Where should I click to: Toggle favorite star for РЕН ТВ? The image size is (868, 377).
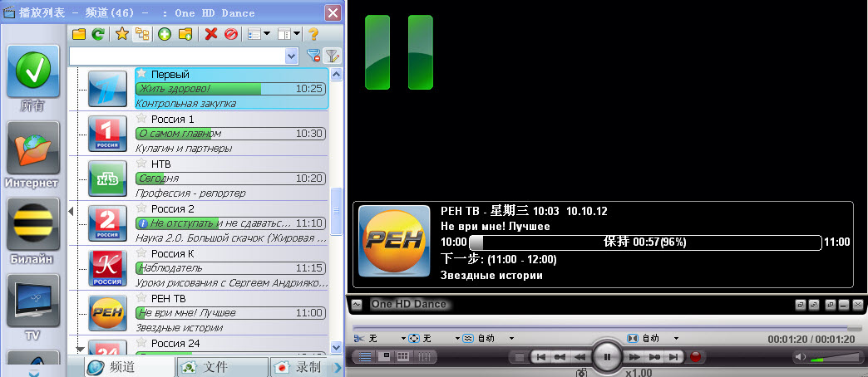[x=141, y=296]
